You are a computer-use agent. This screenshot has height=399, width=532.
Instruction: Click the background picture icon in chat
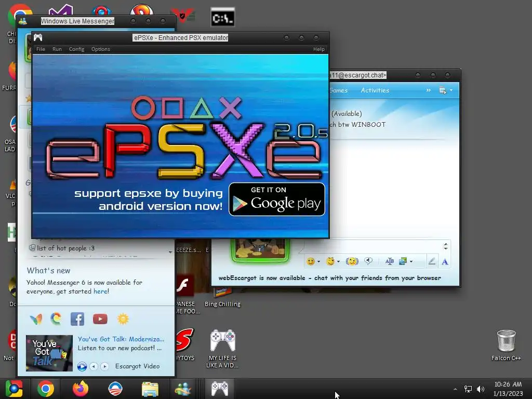403,261
